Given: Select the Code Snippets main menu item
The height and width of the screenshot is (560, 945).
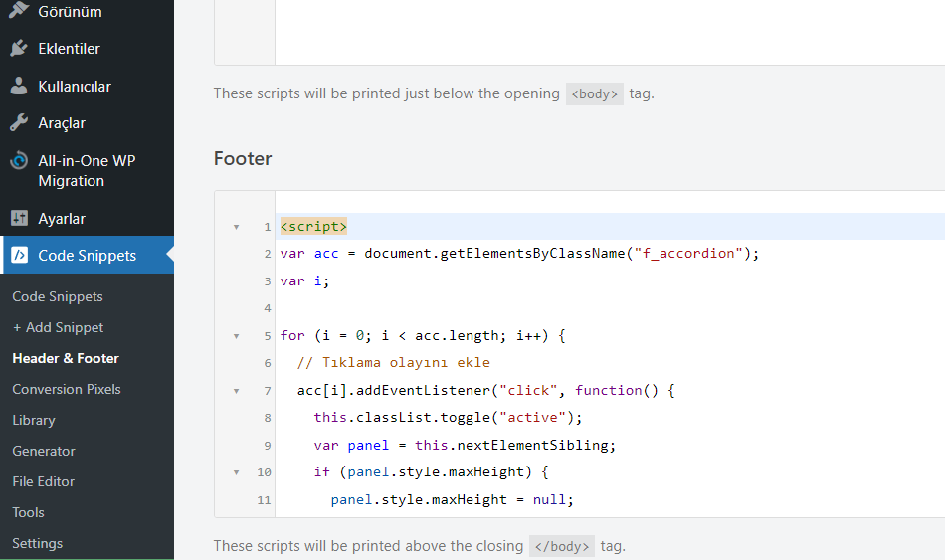Looking at the screenshot, I should tap(87, 255).
